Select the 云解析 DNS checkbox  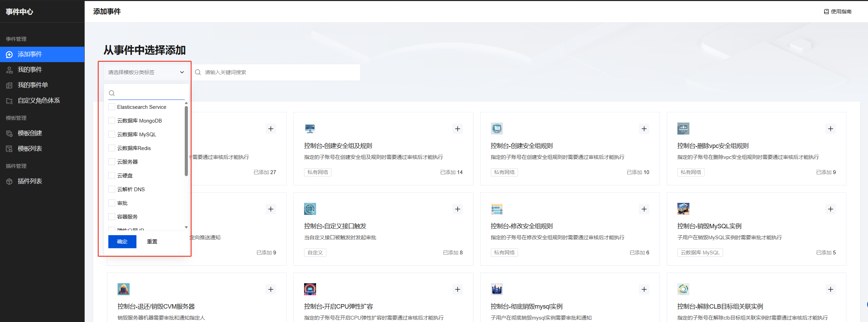[112, 189]
